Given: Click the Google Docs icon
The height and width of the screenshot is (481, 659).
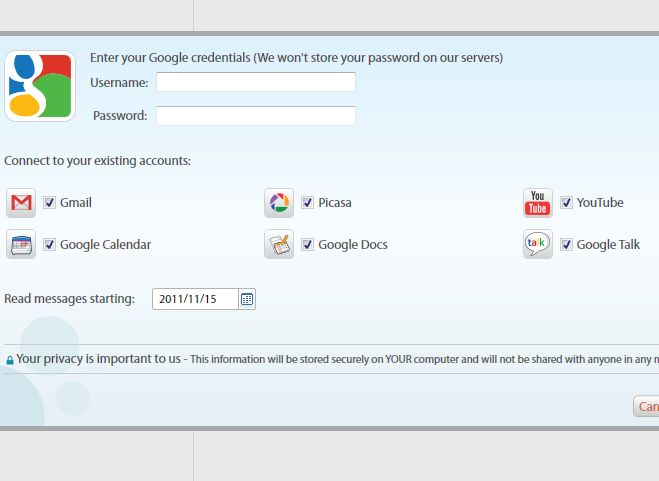Looking at the screenshot, I should point(279,244).
